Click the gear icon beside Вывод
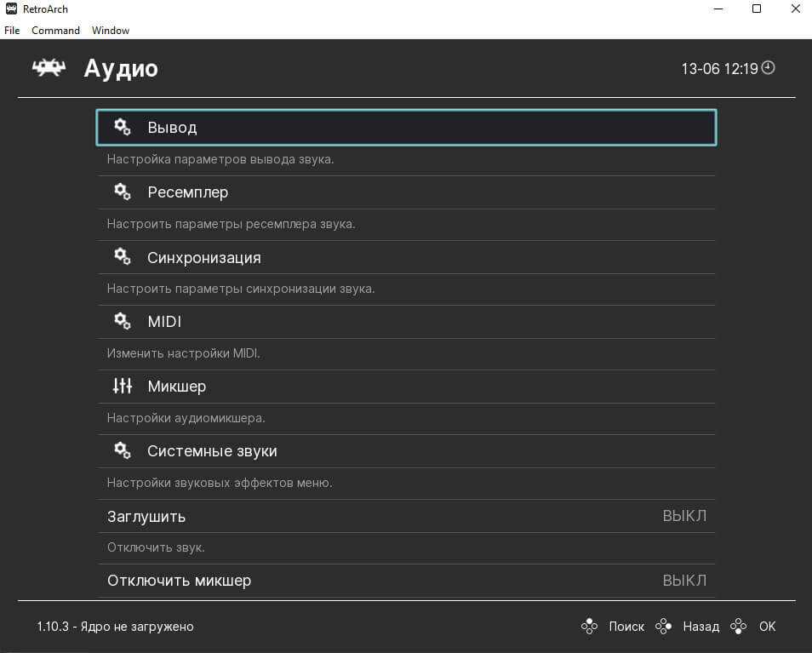 pyautogui.click(x=123, y=127)
